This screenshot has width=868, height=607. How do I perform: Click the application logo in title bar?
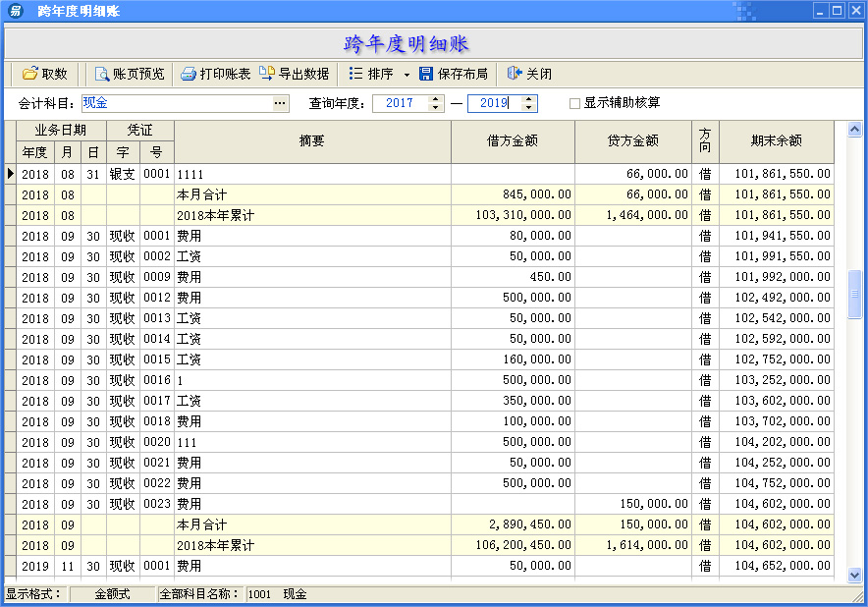(16, 11)
